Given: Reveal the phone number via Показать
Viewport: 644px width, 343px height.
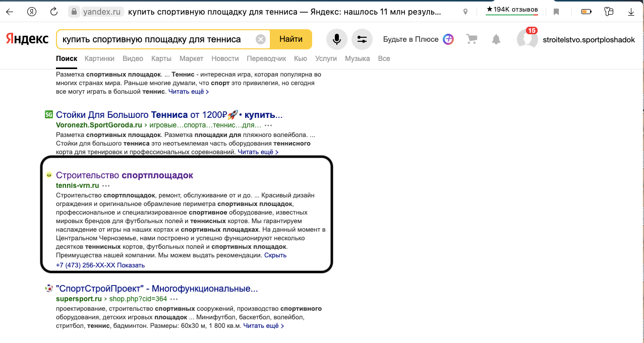Looking at the screenshot, I should pyautogui.click(x=132, y=264).
